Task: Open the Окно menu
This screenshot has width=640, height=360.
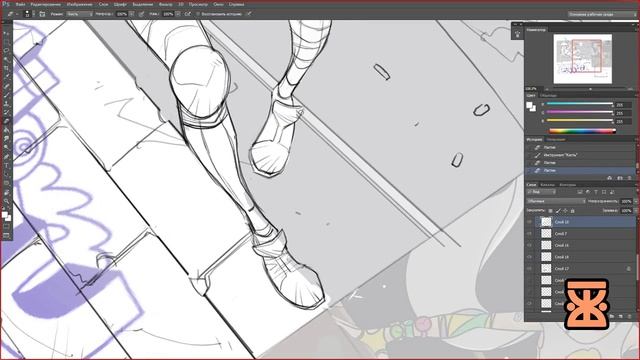Action: coord(218,4)
